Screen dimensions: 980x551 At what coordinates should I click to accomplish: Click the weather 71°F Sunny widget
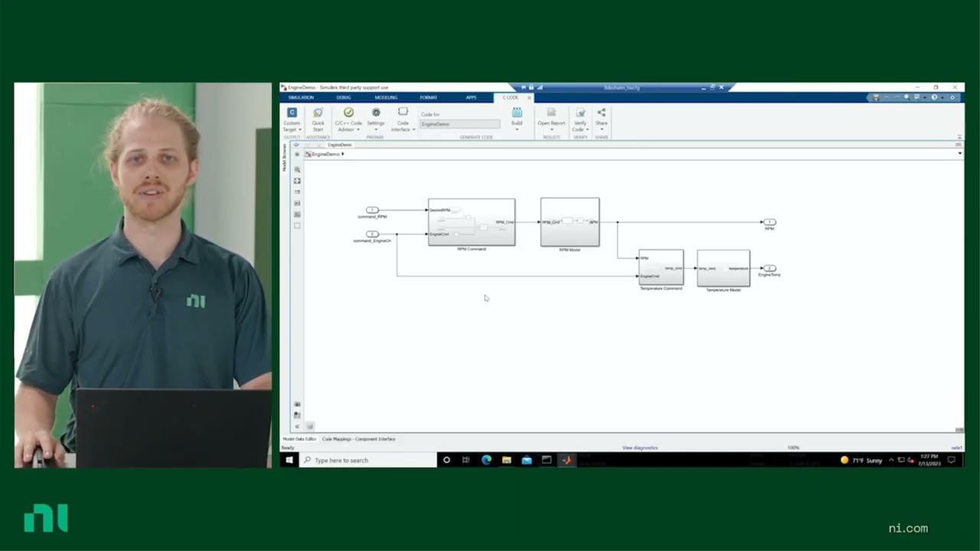(861, 460)
